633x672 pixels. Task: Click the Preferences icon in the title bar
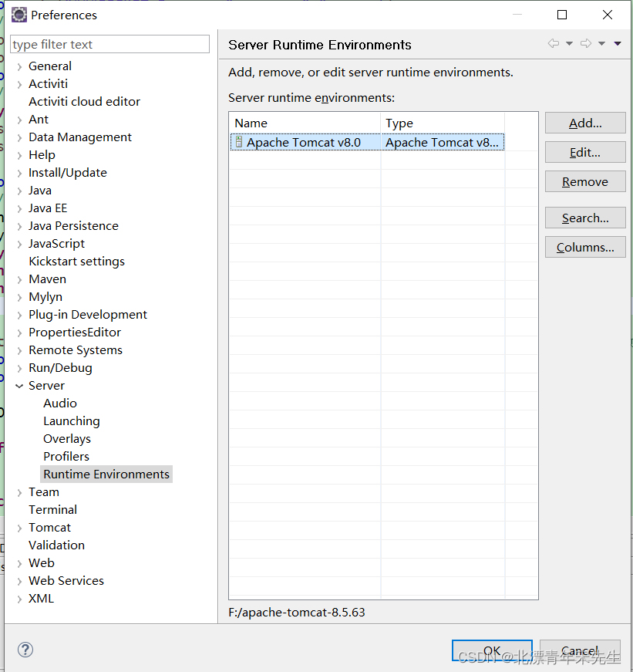tap(19, 15)
